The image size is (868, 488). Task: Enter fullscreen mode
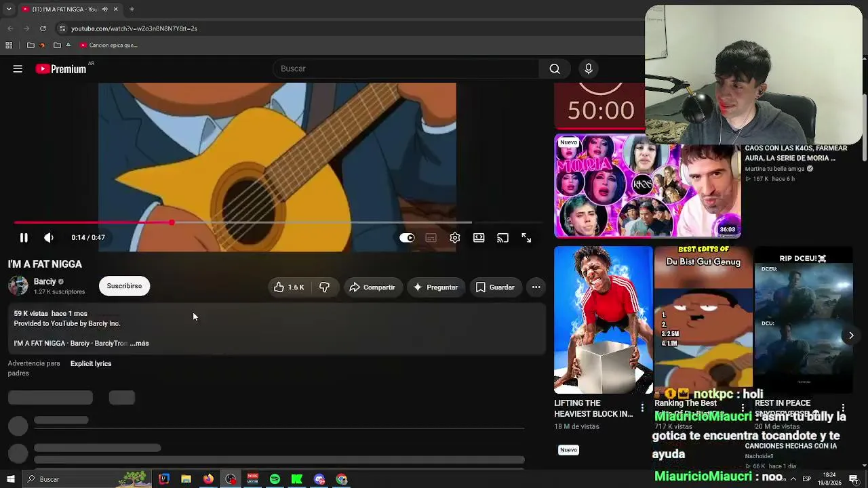tap(526, 238)
